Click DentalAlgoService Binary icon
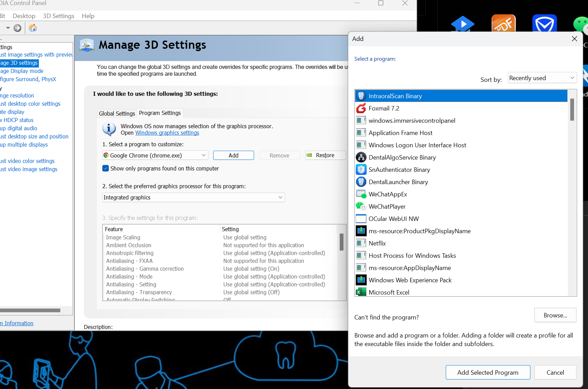The height and width of the screenshot is (389, 588). coord(361,158)
